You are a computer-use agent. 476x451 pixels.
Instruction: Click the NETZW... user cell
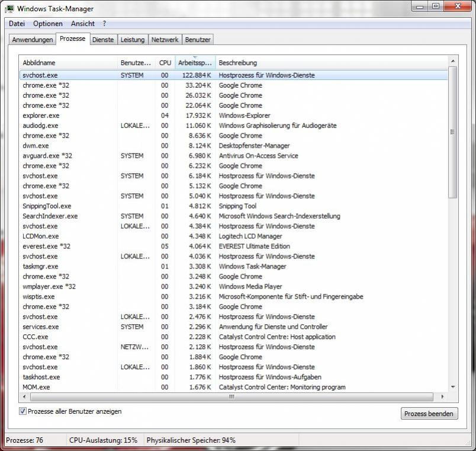tap(134, 347)
